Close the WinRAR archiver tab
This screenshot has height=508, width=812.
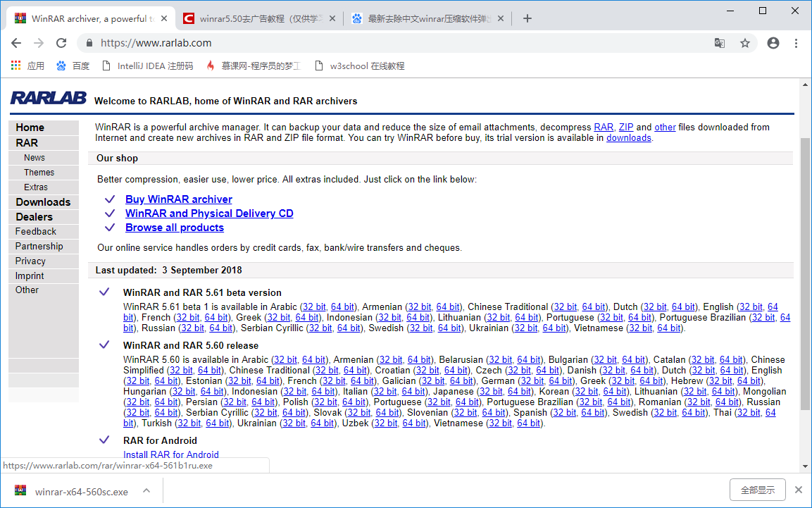pyautogui.click(x=164, y=18)
